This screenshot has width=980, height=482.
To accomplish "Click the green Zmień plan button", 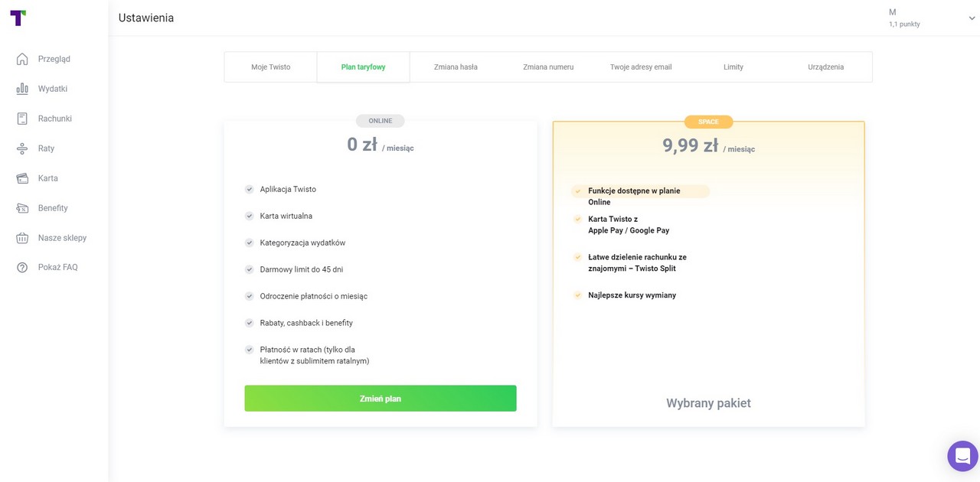I will 381,399.
